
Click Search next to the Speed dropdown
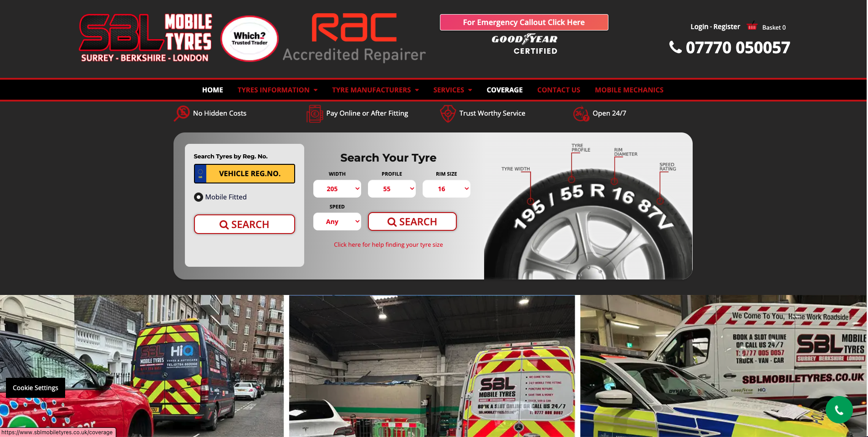coord(412,222)
